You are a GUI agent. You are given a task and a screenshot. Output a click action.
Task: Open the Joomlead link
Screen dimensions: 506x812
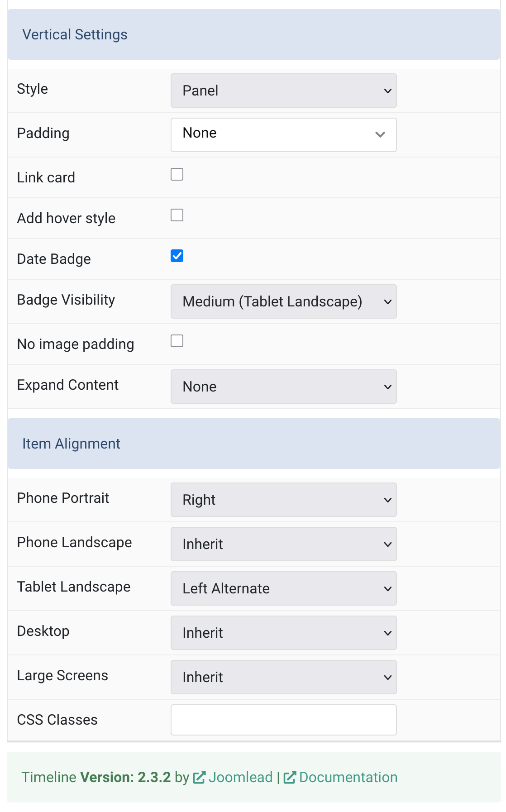[x=240, y=778]
